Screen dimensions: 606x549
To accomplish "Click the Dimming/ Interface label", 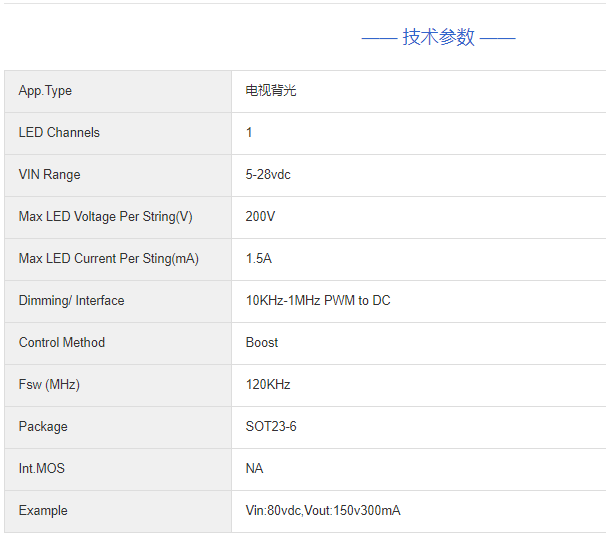I will point(71,301).
